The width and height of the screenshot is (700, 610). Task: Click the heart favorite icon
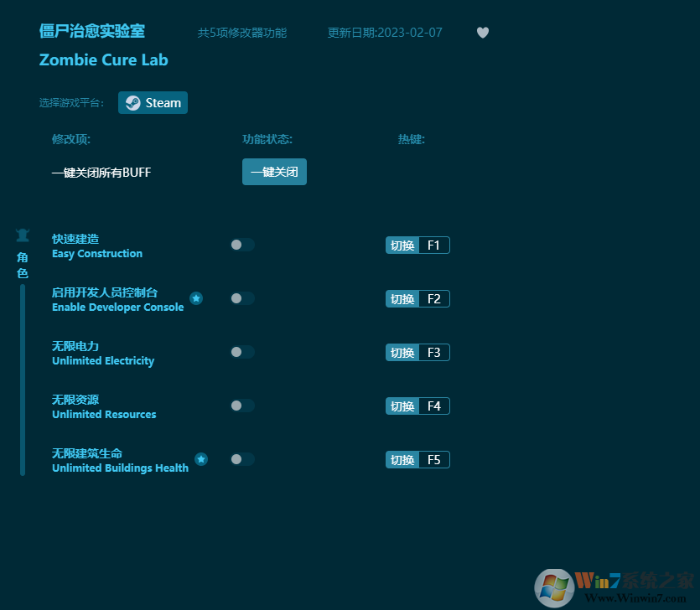click(483, 33)
